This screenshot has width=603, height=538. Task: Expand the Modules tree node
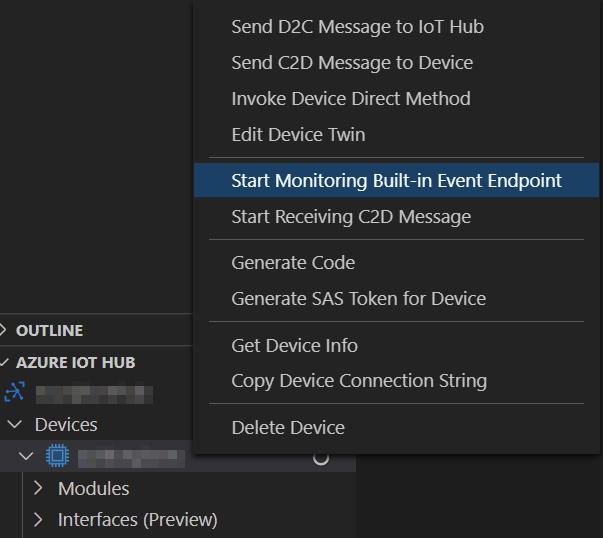[38, 488]
